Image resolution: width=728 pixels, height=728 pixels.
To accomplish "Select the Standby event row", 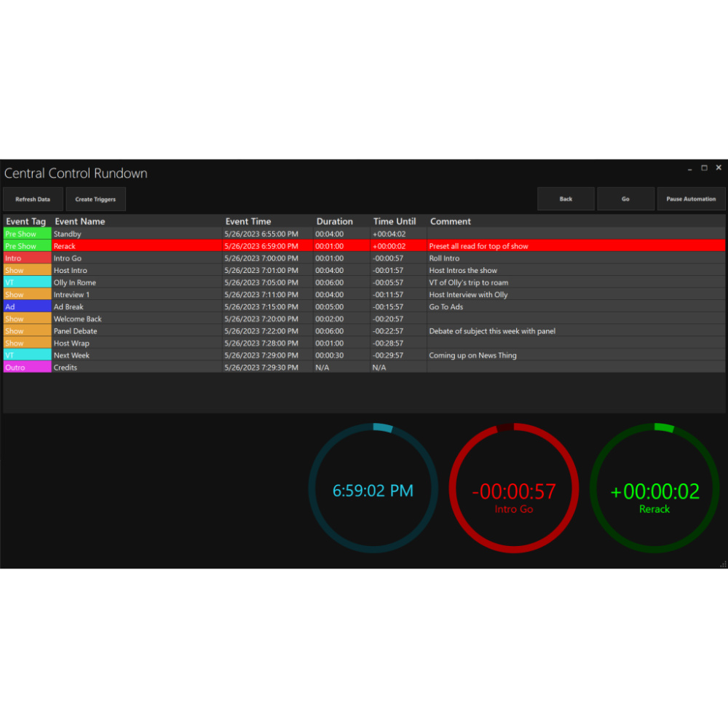I will tap(364, 234).
